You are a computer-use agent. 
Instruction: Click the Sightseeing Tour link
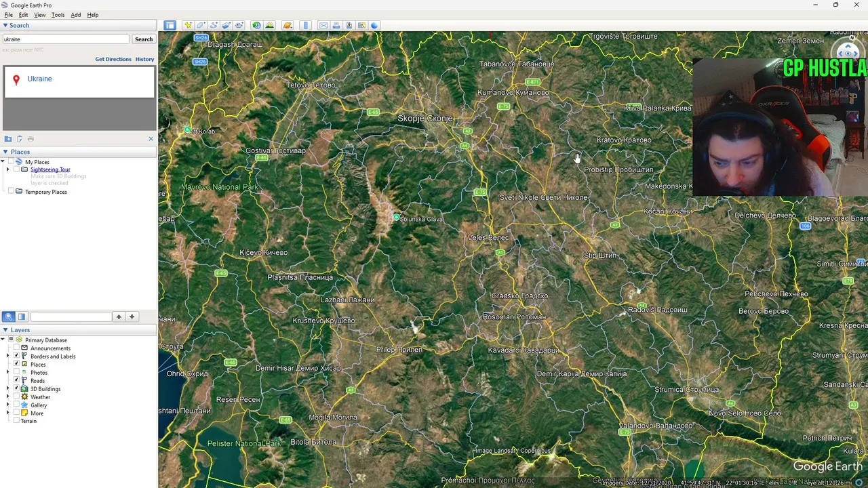tap(50, 169)
